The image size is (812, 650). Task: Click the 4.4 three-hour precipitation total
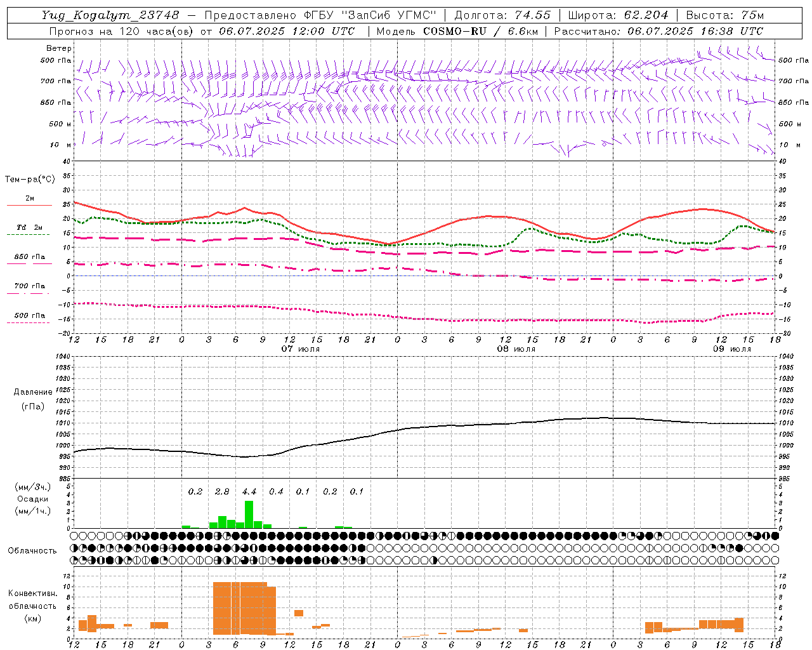coord(249,491)
